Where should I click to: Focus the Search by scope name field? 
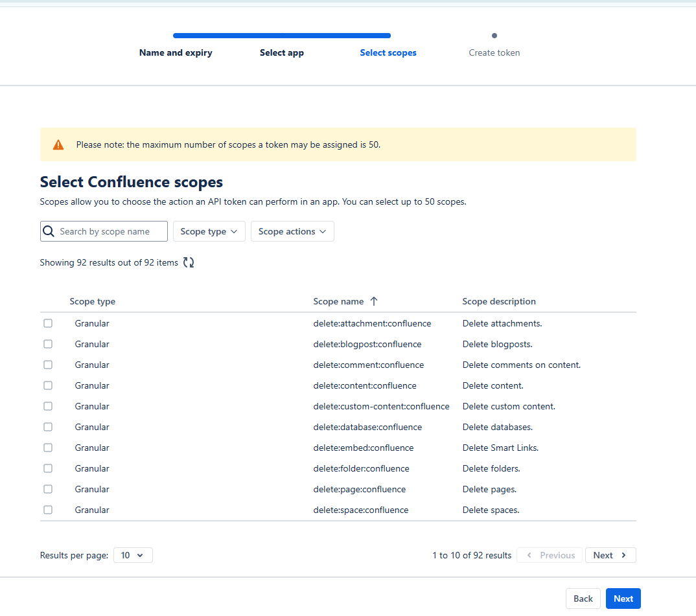click(x=104, y=231)
